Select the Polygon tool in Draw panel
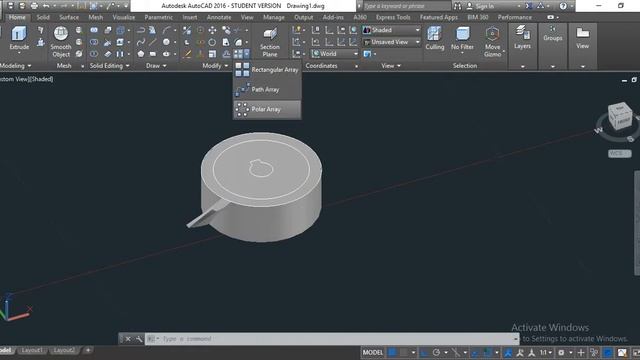The width and height of the screenshot is (640, 360). coord(141,54)
